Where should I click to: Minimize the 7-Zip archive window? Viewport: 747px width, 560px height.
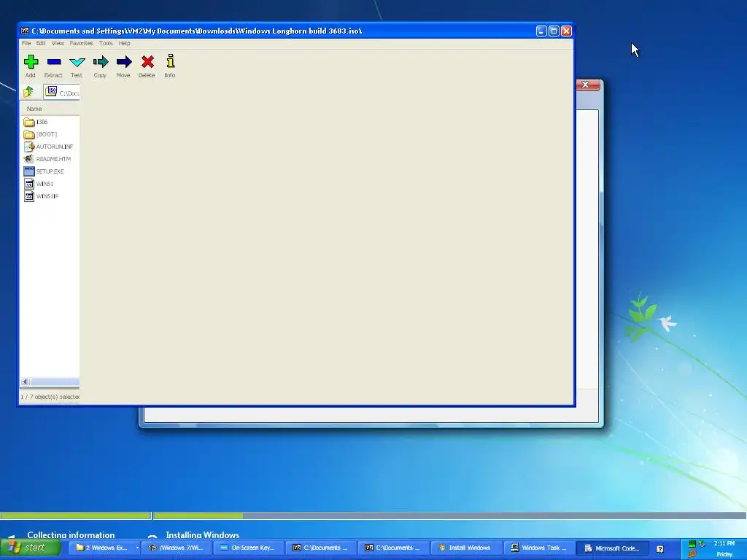pyautogui.click(x=541, y=31)
